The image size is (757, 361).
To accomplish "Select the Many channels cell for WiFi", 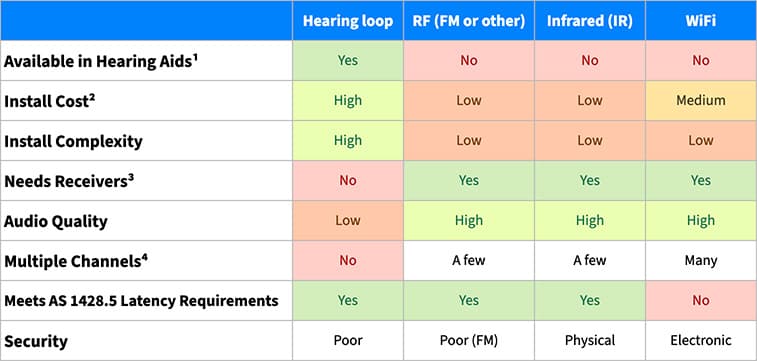I will click(x=701, y=261).
